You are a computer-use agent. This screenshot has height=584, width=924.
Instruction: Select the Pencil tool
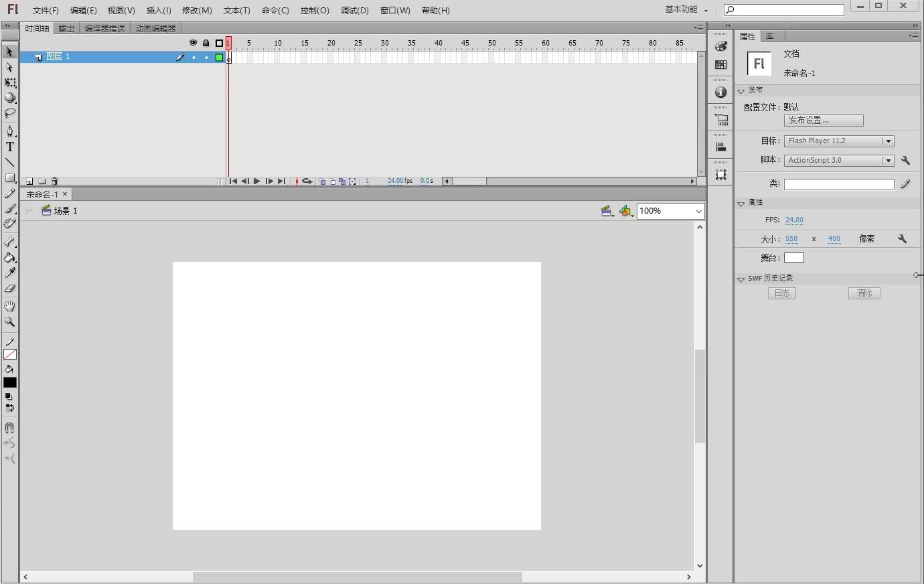click(x=9, y=194)
